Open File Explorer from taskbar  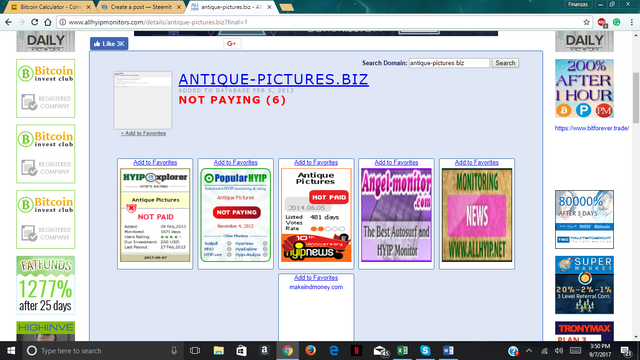click(x=218, y=351)
